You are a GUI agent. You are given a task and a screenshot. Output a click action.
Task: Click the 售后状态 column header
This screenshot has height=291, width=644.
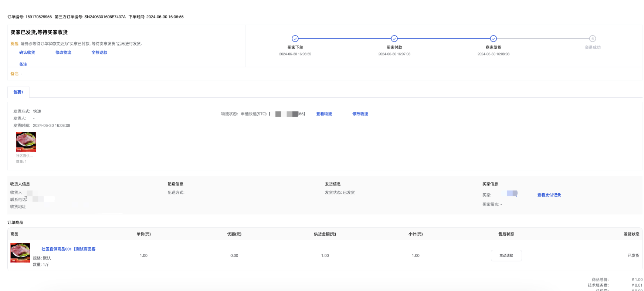pos(506,234)
